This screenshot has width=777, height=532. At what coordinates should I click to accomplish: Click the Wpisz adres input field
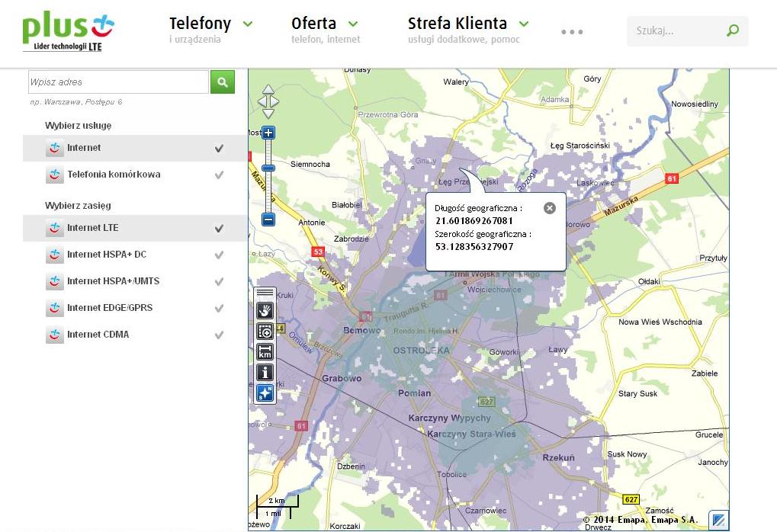point(118,82)
